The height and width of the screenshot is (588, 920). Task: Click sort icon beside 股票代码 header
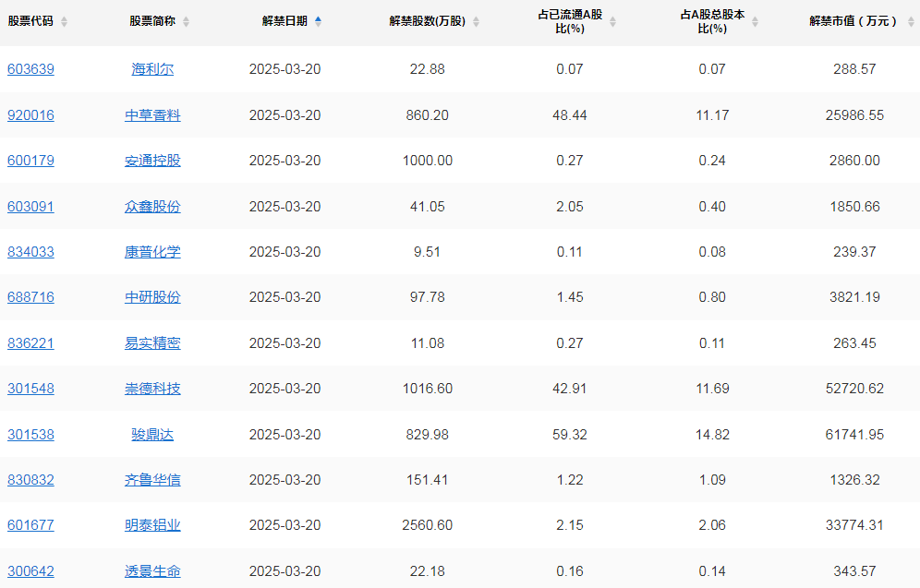pos(64,22)
